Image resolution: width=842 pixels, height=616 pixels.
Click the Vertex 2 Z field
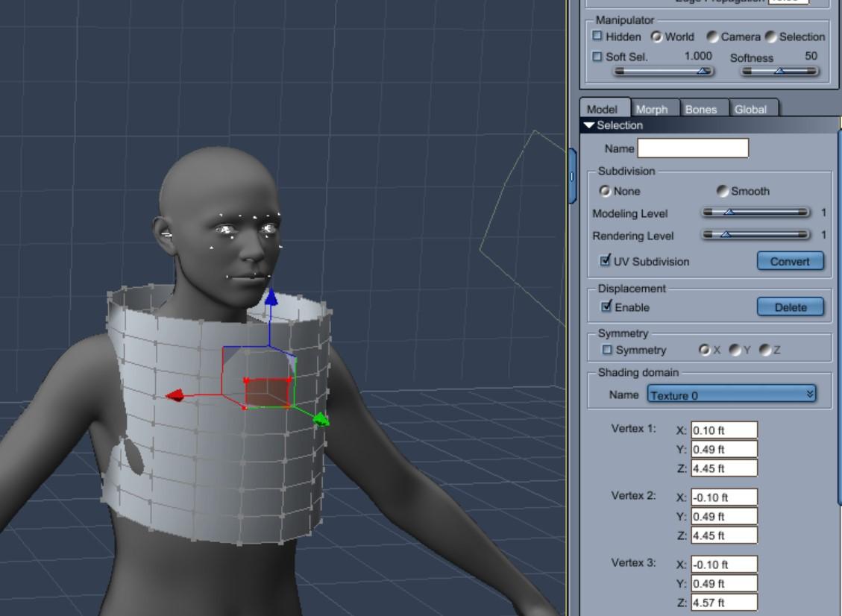coord(724,535)
